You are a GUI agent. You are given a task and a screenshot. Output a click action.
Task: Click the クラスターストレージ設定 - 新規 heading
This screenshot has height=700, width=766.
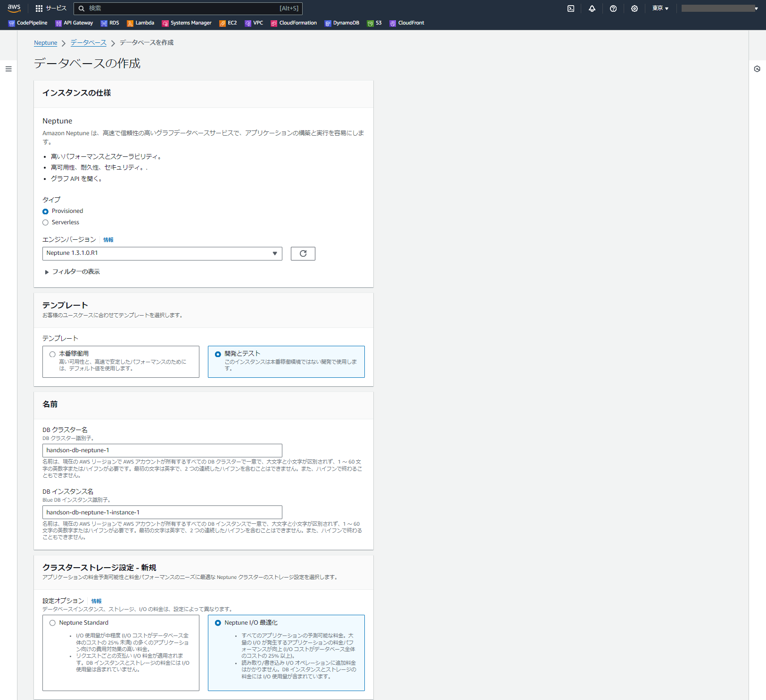pos(99,568)
